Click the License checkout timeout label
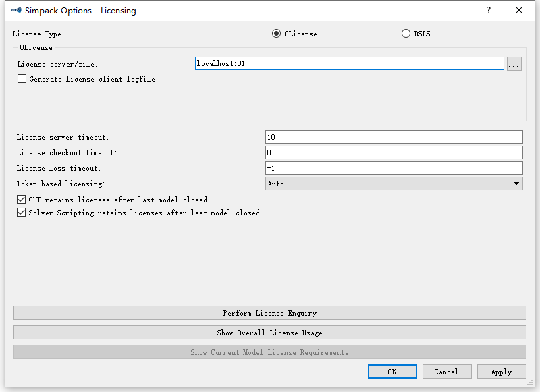The width and height of the screenshot is (540, 392). pos(67,152)
